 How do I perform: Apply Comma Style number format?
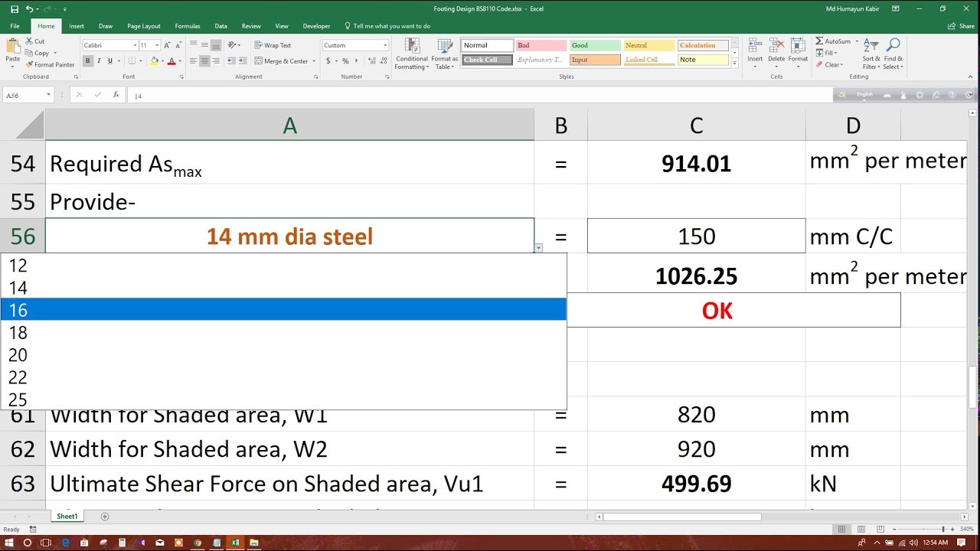pyautogui.click(x=356, y=61)
